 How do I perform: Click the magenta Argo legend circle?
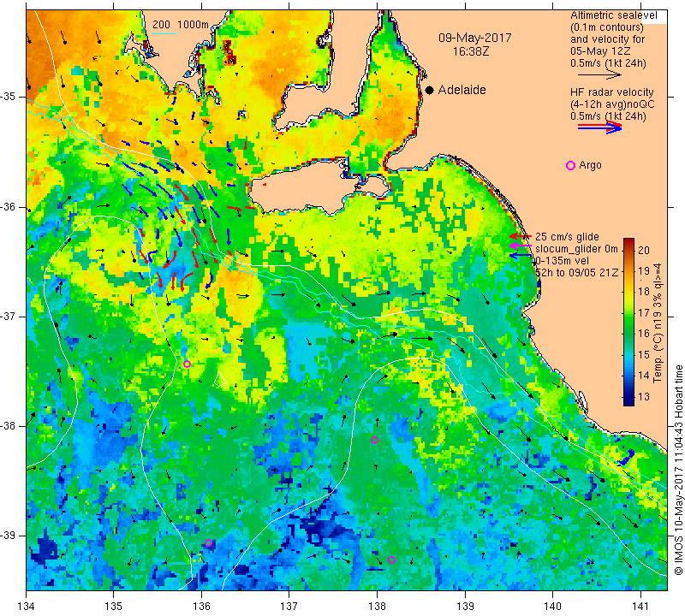pos(570,165)
